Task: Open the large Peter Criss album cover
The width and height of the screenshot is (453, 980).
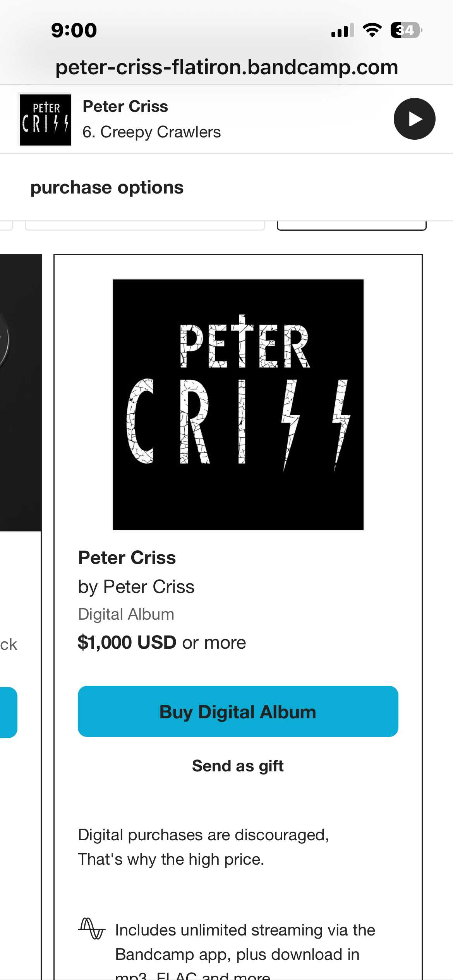Action: click(x=238, y=404)
